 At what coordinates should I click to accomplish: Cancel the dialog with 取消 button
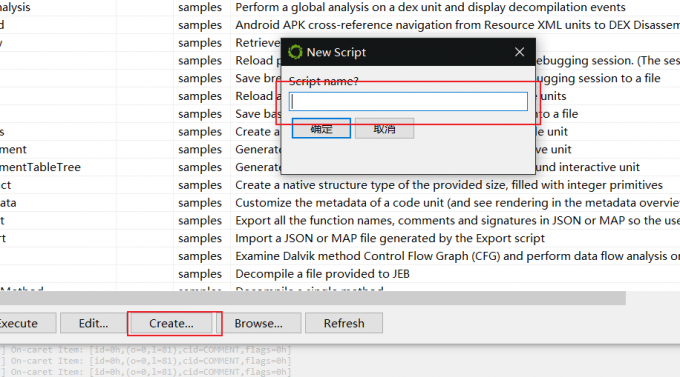tap(384, 128)
